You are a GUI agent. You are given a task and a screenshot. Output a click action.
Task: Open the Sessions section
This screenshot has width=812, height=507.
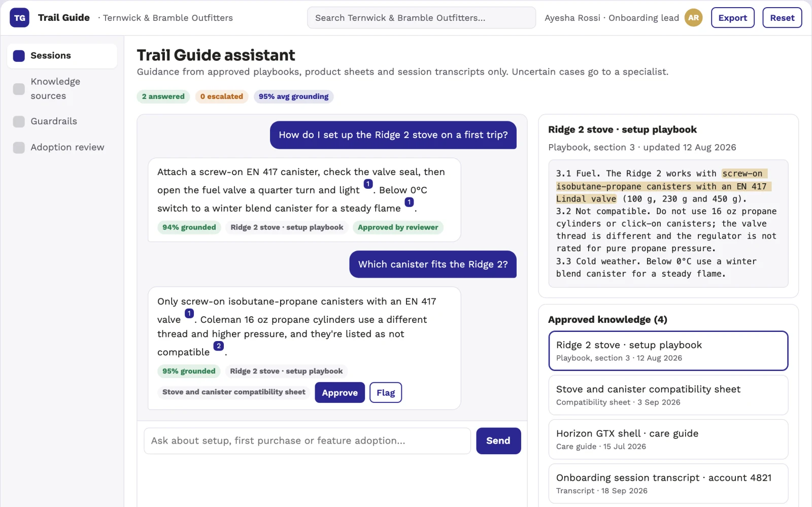point(62,56)
